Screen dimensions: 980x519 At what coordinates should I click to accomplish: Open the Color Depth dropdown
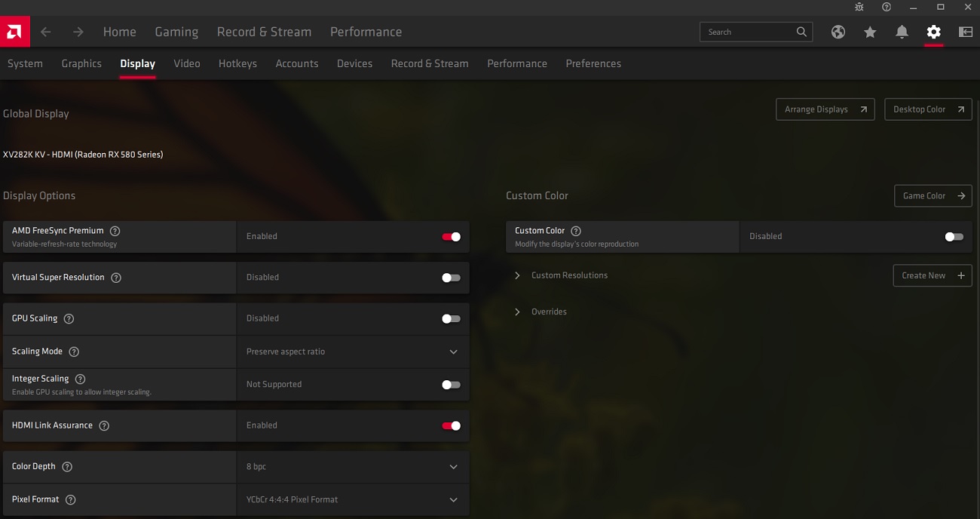(353, 466)
